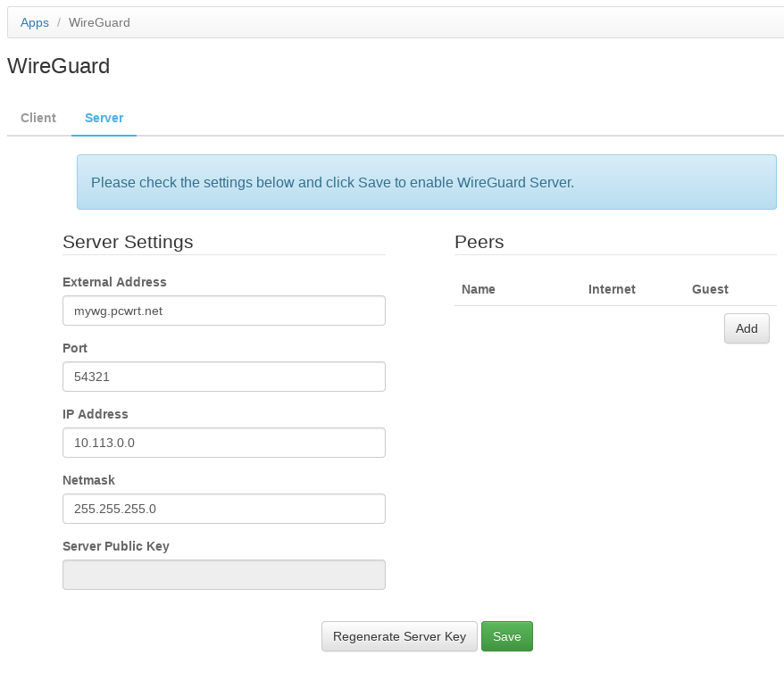Save the WireGuard server settings
This screenshot has height=680, width=784.
coord(506,636)
